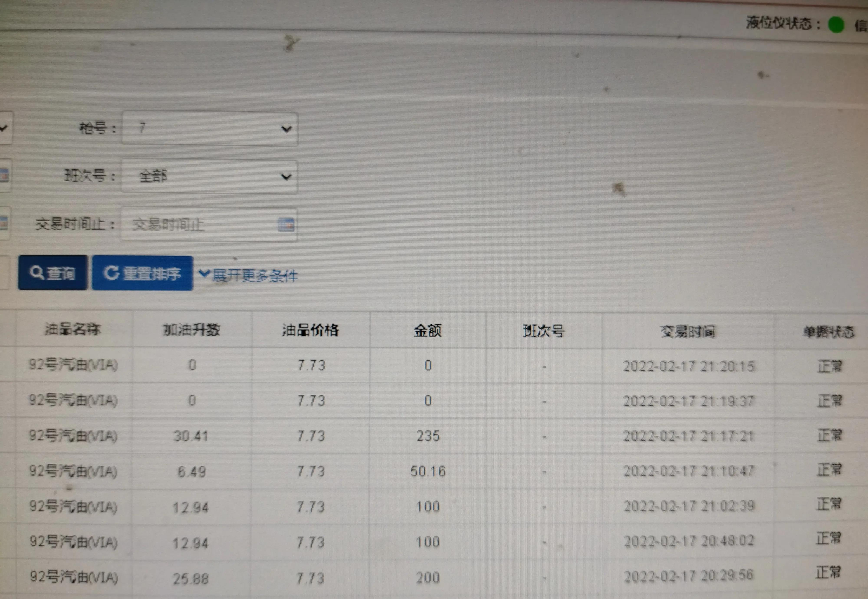Viewport: 868px width, 599px height.
Task: Click calendar icon at left edge beside 班次号
Action: pyautogui.click(x=4, y=175)
